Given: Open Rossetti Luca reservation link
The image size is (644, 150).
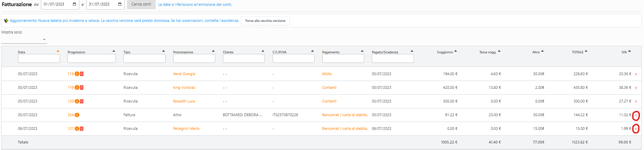Looking at the screenshot, I should coord(184,101).
